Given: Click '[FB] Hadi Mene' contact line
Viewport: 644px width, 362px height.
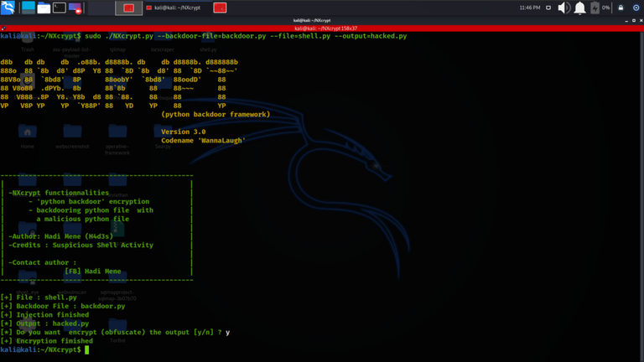Looking at the screenshot, I should (x=93, y=271).
